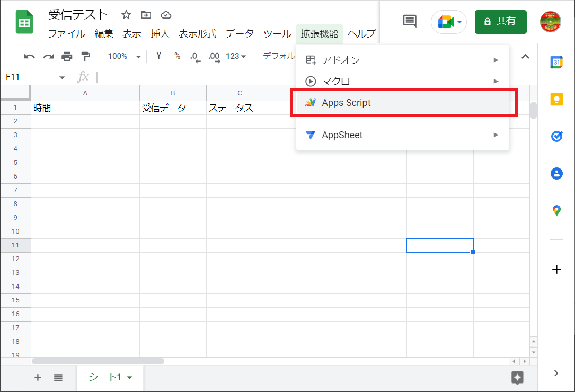Open Google Keep in side panel
This screenshot has height=392, width=575.
coord(556,100)
